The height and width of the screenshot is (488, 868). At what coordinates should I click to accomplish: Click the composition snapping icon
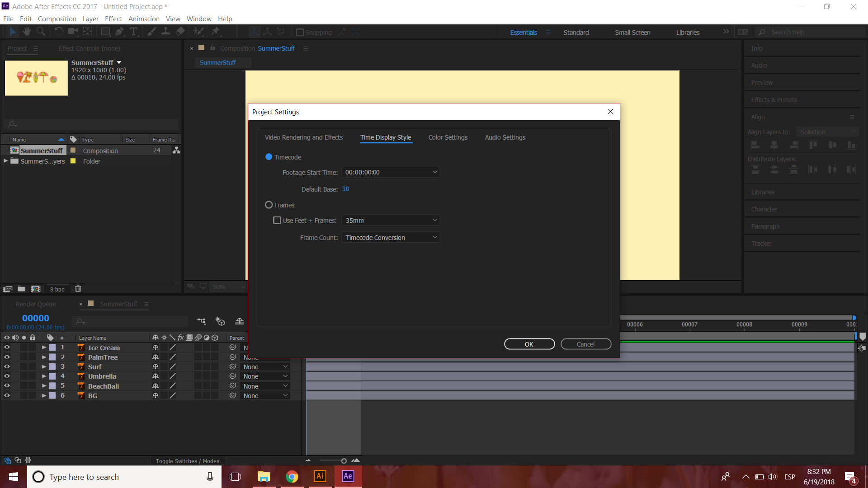299,32
